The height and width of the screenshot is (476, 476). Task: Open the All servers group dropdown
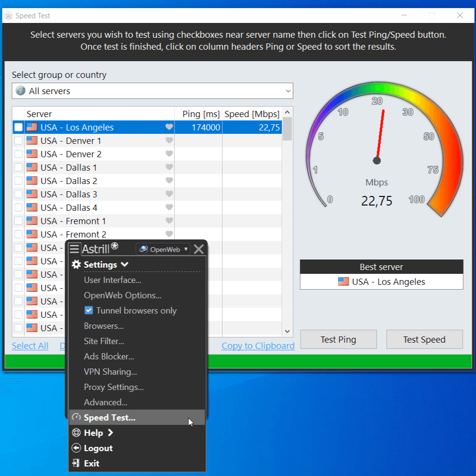click(152, 91)
